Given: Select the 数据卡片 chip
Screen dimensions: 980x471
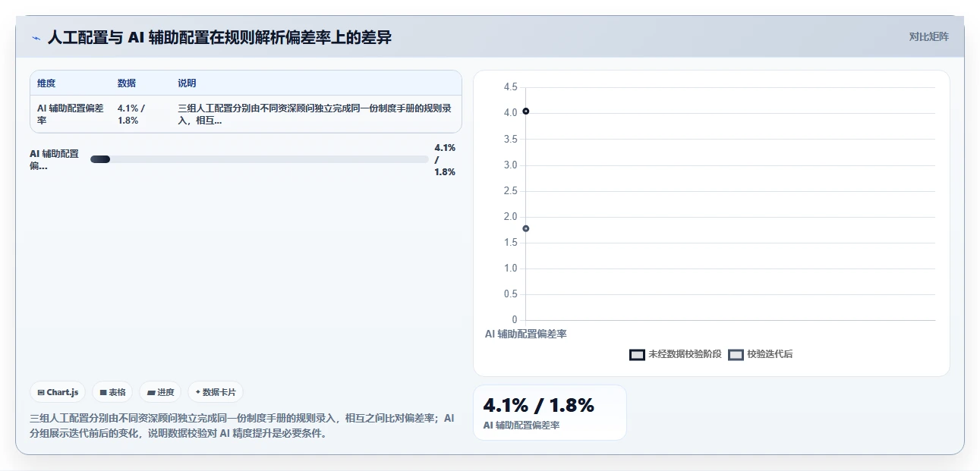Looking at the screenshot, I should click(x=216, y=392).
